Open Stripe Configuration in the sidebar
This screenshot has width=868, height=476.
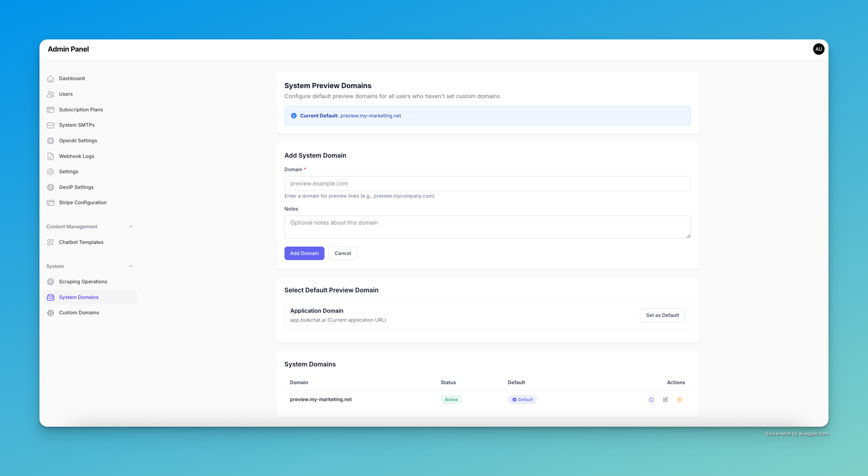[x=82, y=203]
